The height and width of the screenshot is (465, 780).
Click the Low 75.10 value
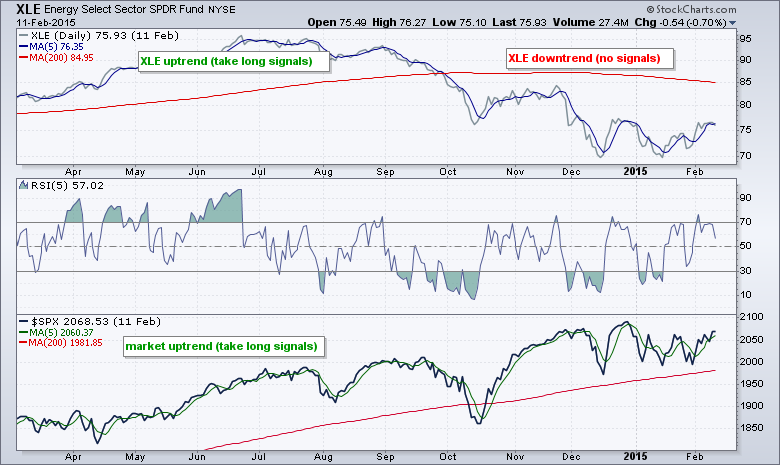click(x=459, y=22)
